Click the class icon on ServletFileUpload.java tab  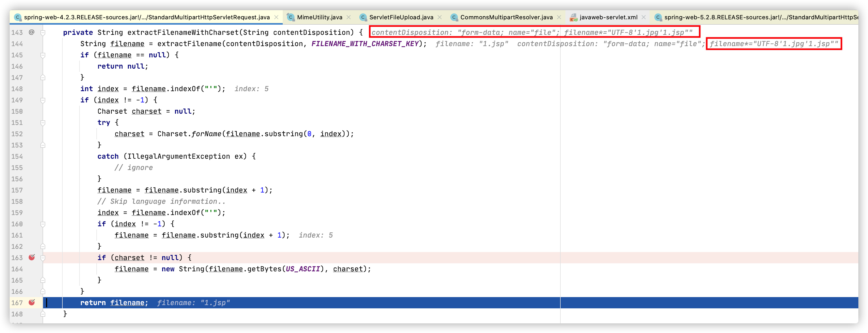pyautogui.click(x=363, y=17)
